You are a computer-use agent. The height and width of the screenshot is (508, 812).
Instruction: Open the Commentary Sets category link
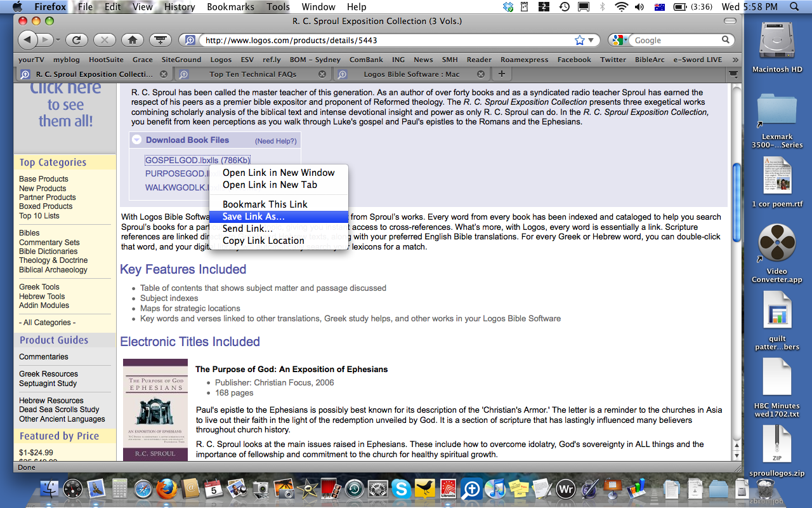click(x=49, y=243)
